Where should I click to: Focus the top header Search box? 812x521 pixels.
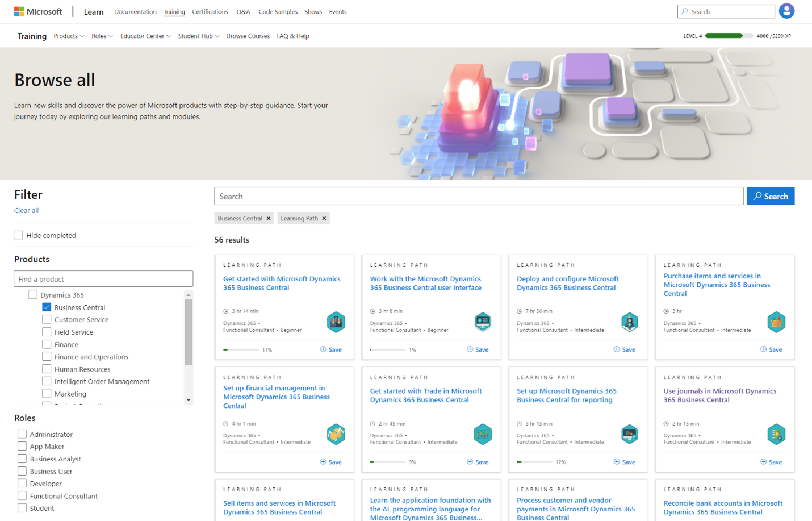(726, 11)
